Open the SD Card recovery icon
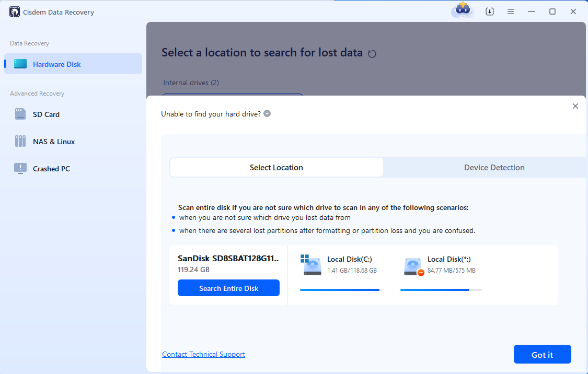This screenshot has width=588, height=374. (x=20, y=114)
